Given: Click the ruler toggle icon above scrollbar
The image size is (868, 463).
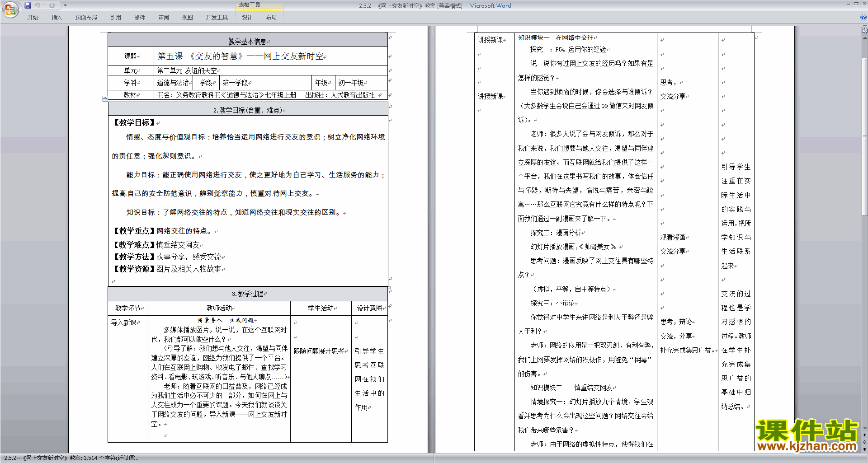Looking at the screenshot, I should point(865,31).
